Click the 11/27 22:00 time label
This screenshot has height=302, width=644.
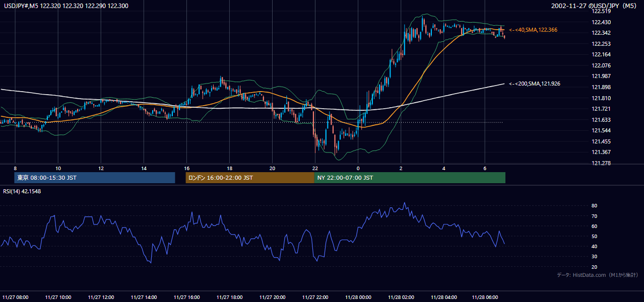(x=315, y=297)
